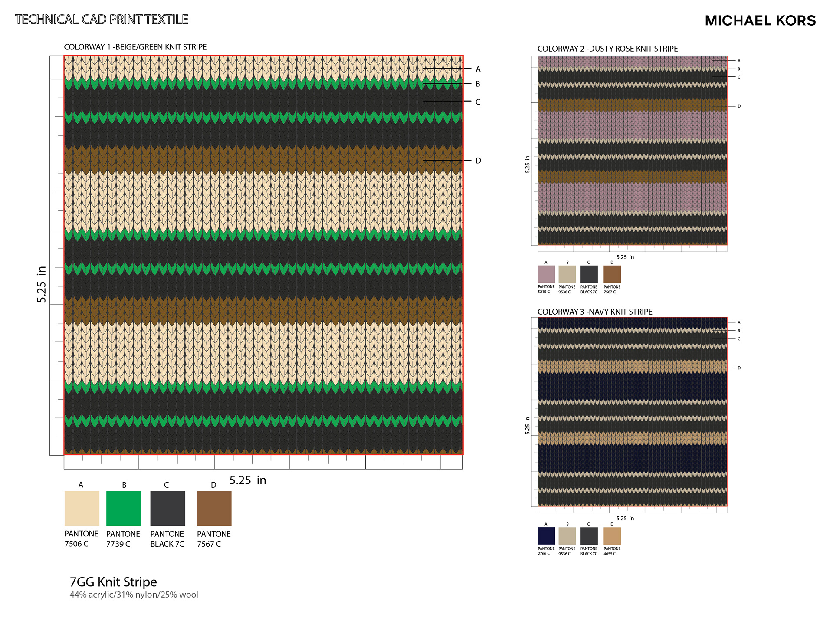This screenshot has width=833, height=644.
Task: Click the green Pantone 7739 C swatch
Action: (x=124, y=508)
